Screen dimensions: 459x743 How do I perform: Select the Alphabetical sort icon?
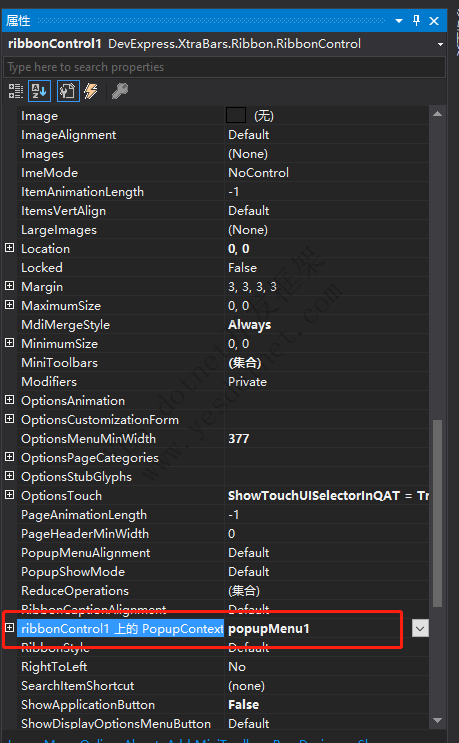point(39,91)
